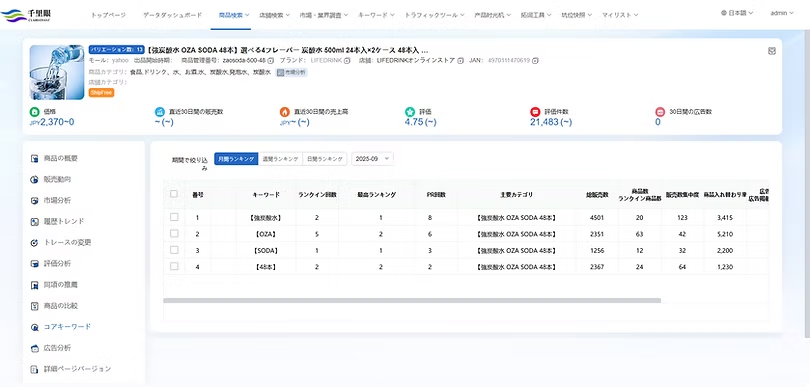Check the row 4 【48本】 checkbox
Image resolution: width=810 pixels, height=387 pixels.
click(174, 266)
